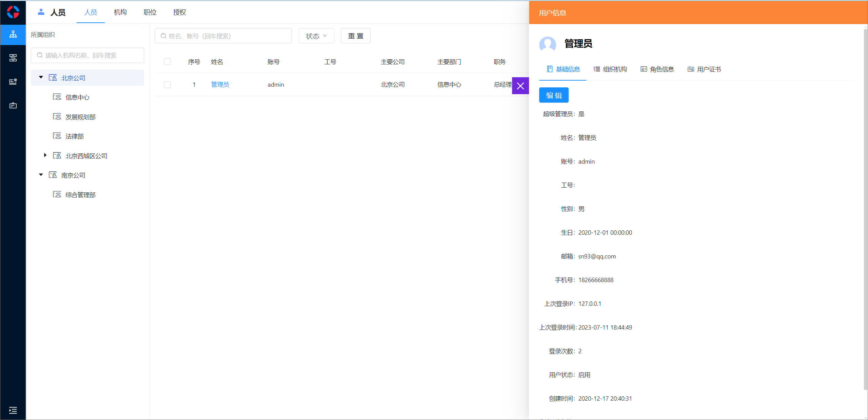Click the briefcase icon in sidebar
Image resolution: width=868 pixels, height=420 pixels.
coord(13,105)
